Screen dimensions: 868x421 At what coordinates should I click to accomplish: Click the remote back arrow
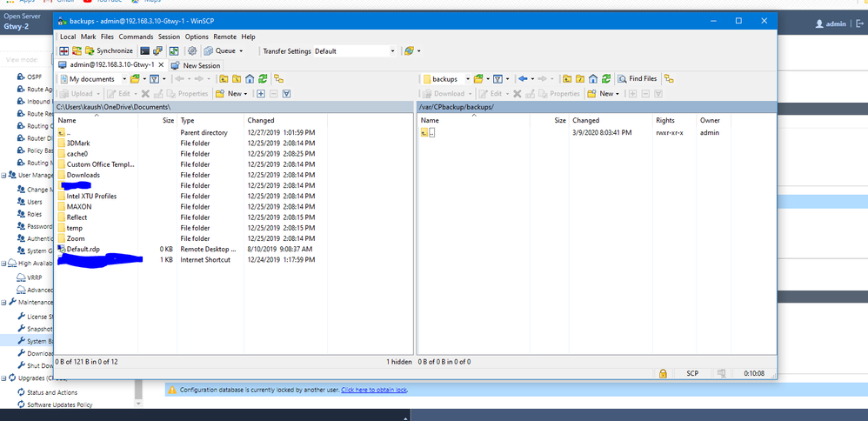pyautogui.click(x=522, y=78)
